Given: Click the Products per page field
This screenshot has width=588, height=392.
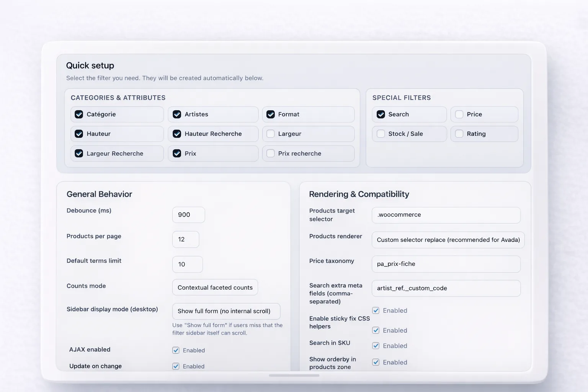Looking at the screenshot, I should [186, 239].
